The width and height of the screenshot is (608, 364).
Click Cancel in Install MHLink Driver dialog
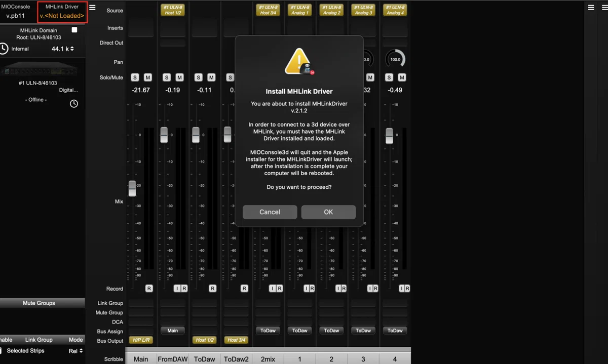point(270,212)
